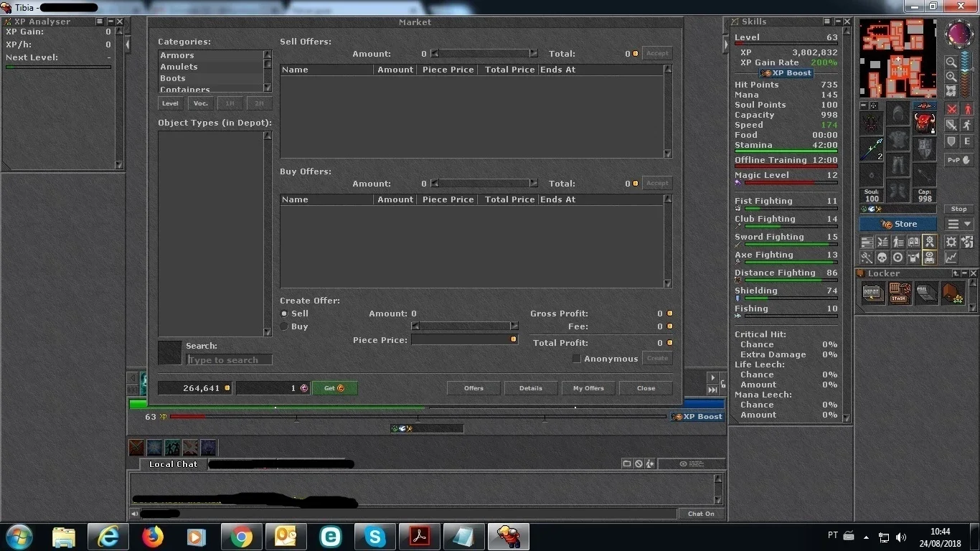This screenshot has width=980, height=551.
Task: Open the Mail box in Locker
Action: tap(925, 293)
